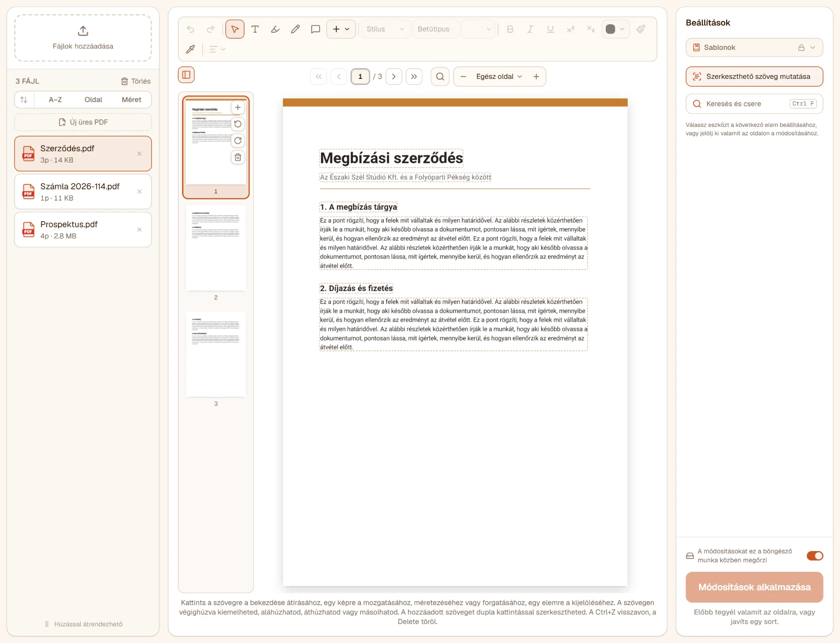
Task: Open the Stílus dropdown
Action: (x=385, y=29)
